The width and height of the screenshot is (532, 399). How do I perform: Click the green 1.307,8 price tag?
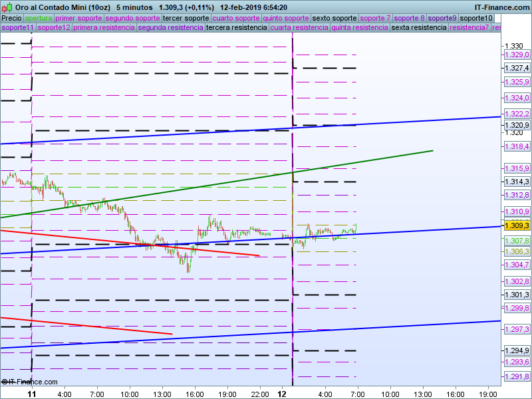517,241
